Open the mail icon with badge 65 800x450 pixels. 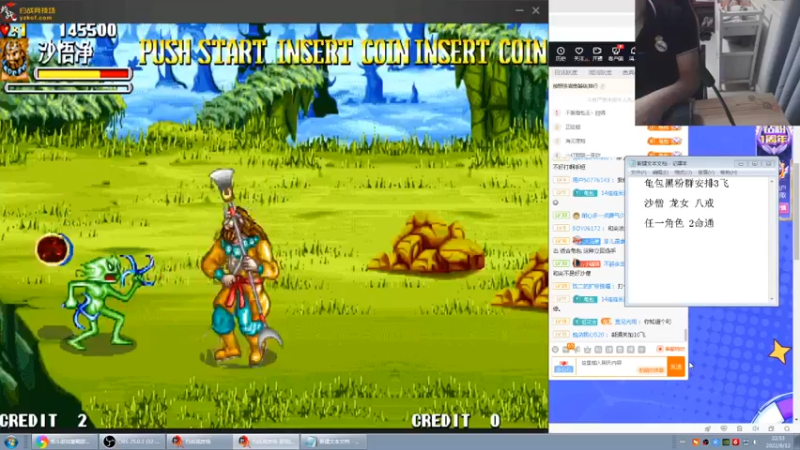(x=566, y=349)
